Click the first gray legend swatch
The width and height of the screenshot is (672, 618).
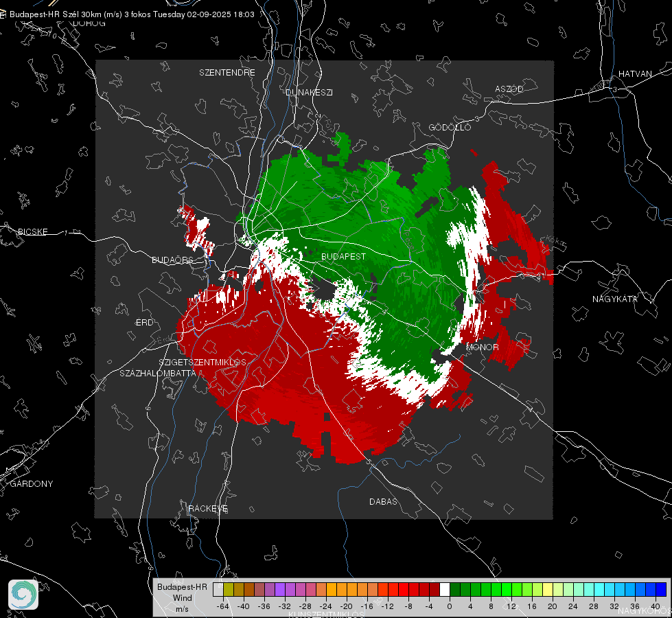pyautogui.click(x=218, y=589)
